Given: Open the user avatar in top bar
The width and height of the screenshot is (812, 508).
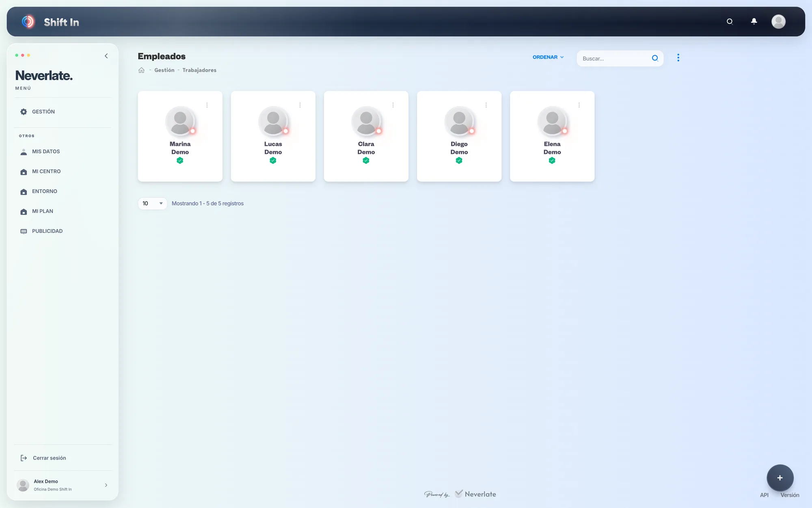Looking at the screenshot, I should (778, 22).
